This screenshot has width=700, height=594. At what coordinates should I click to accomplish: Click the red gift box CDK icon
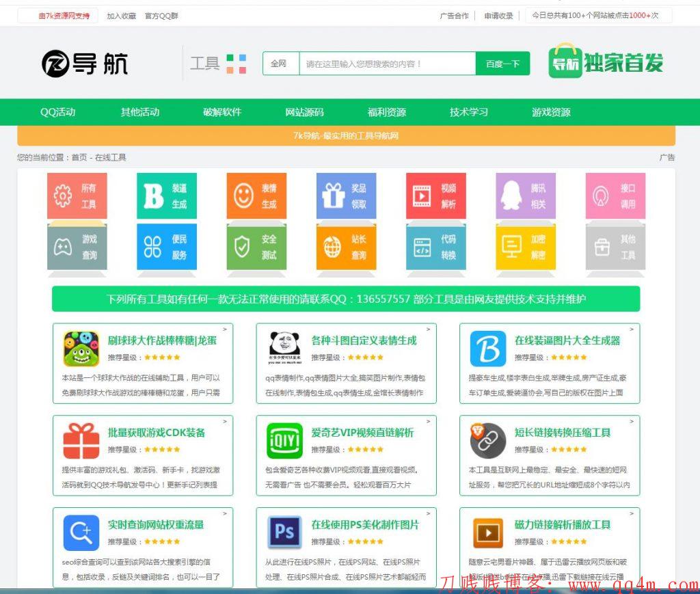pos(81,441)
